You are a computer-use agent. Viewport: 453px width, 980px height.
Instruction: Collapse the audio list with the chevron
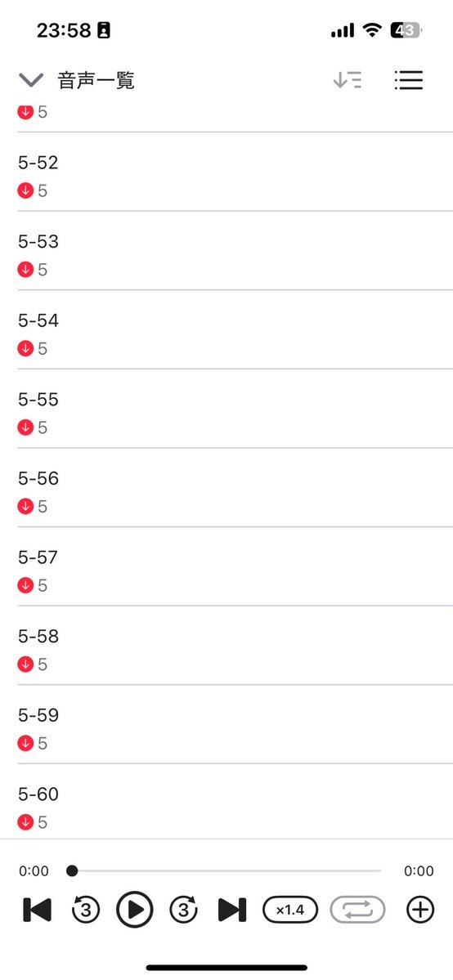point(30,80)
